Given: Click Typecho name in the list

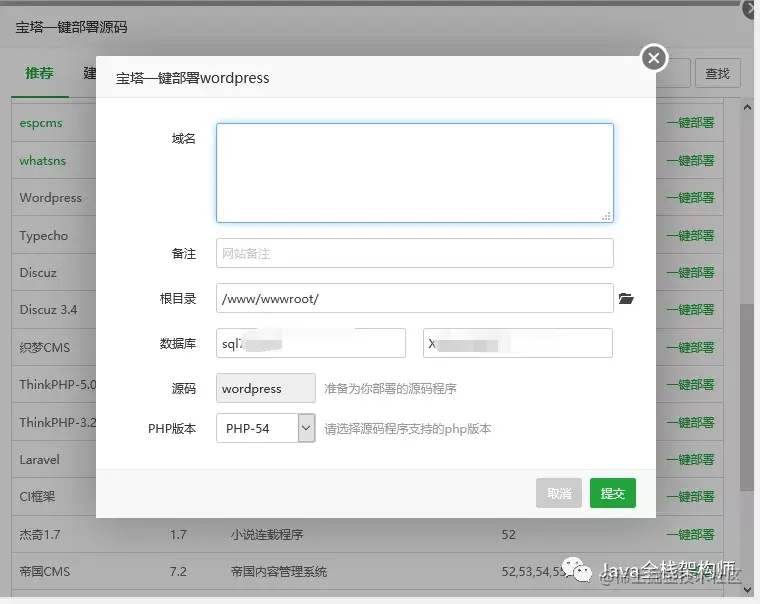Looking at the screenshot, I should 44,236.
